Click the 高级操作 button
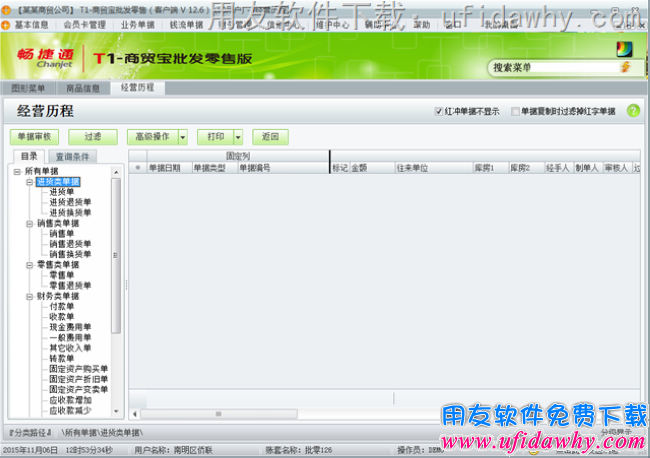Viewport: 650px width, 458px height. coord(153,137)
